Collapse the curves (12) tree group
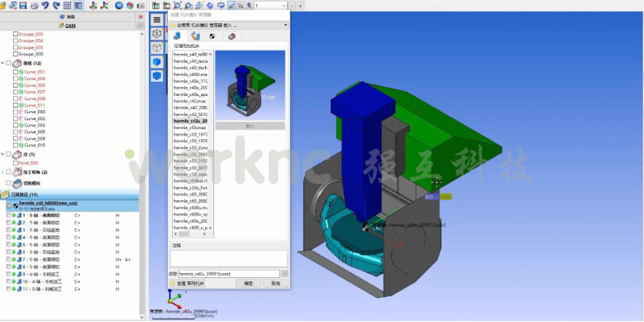The image size is (644, 322). (x=2, y=63)
